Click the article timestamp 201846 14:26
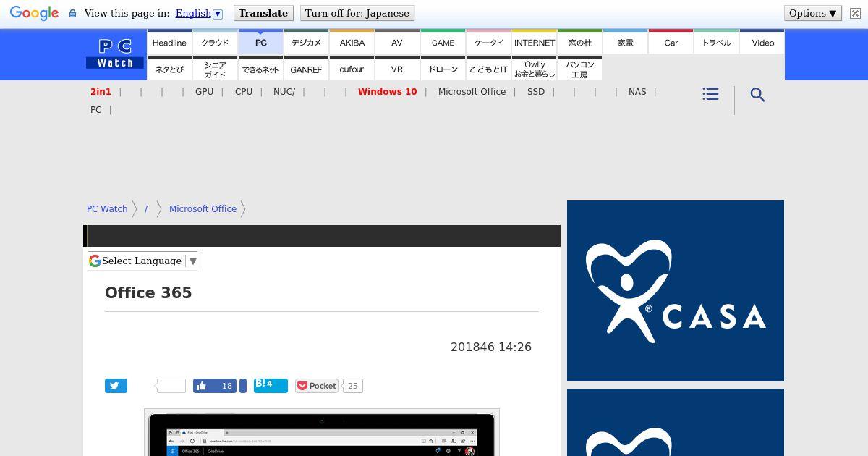 [x=491, y=347]
